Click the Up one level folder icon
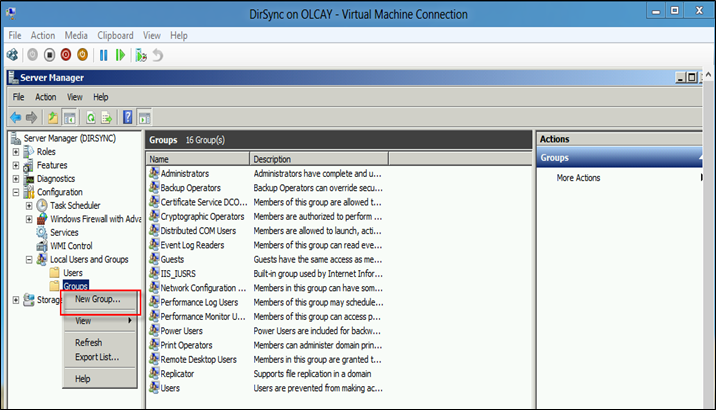Viewport: 716px width, 410px height. coord(53,118)
